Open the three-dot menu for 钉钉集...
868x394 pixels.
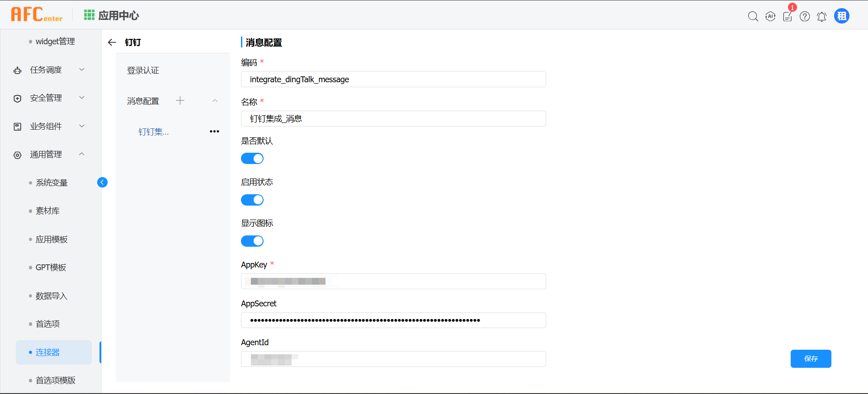[x=214, y=131]
